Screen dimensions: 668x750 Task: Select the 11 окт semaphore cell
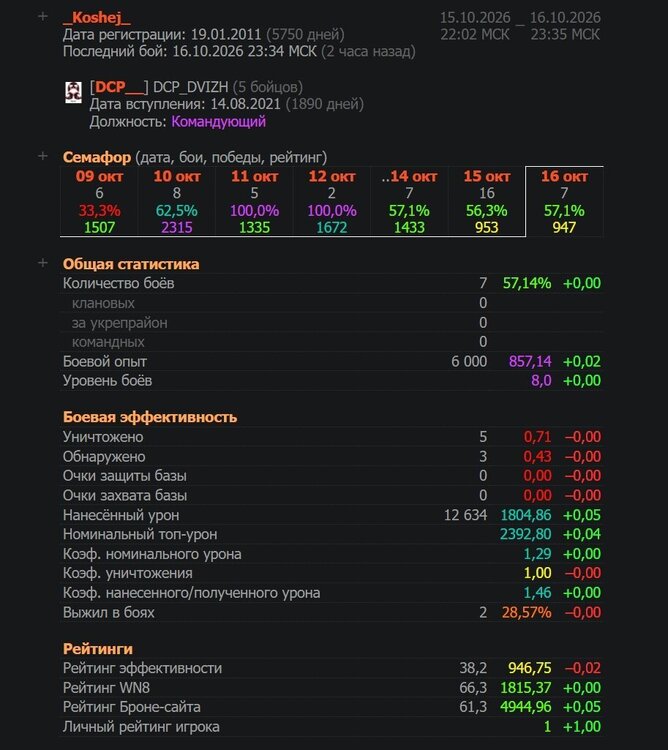tap(254, 201)
